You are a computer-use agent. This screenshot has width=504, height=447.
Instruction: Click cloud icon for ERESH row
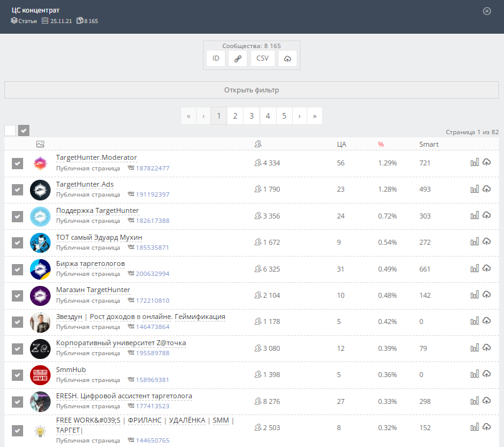(x=487, y=401)
